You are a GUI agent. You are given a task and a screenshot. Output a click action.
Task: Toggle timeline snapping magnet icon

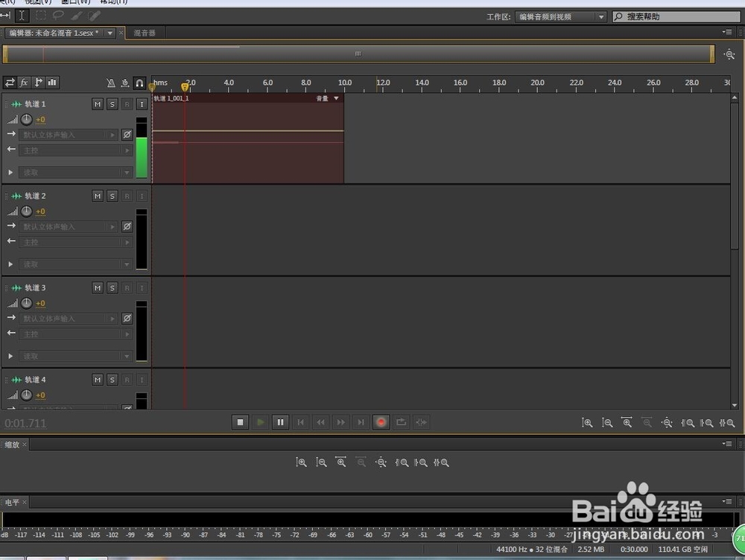tap(139, 83)
